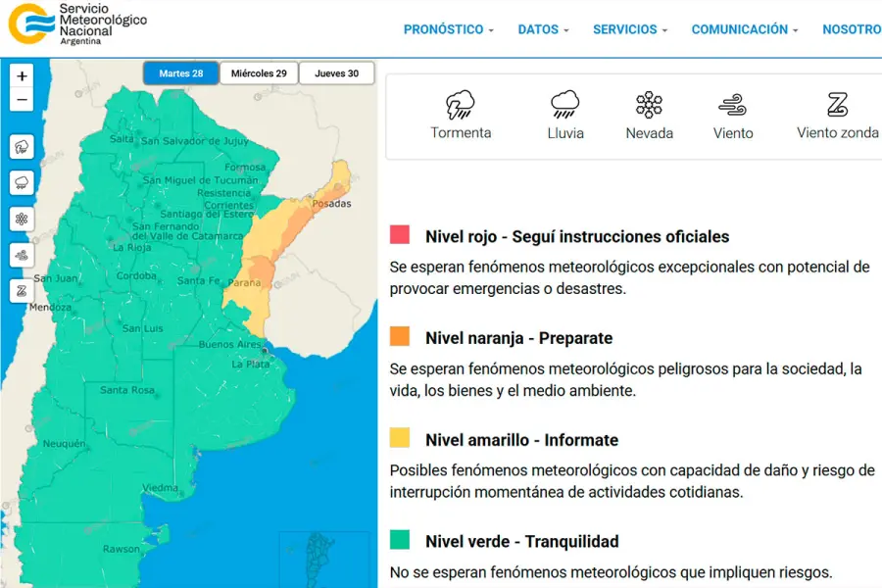
Task: Click the Servicio Meteorológico Nacional logo
Action: pos(77,24)
